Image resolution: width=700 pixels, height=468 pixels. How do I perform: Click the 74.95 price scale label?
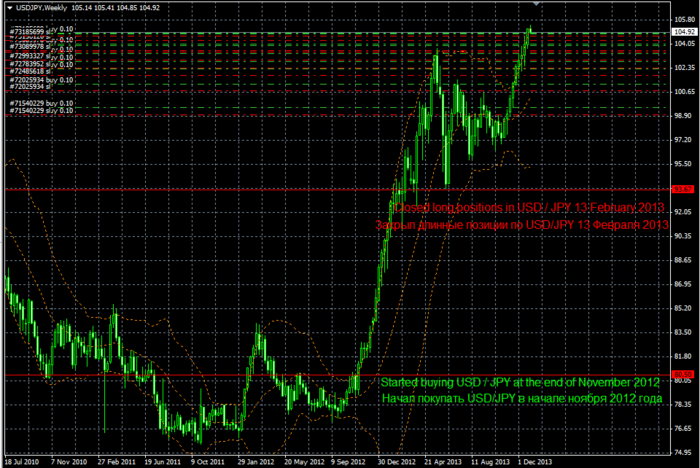(x=684, y=452)
